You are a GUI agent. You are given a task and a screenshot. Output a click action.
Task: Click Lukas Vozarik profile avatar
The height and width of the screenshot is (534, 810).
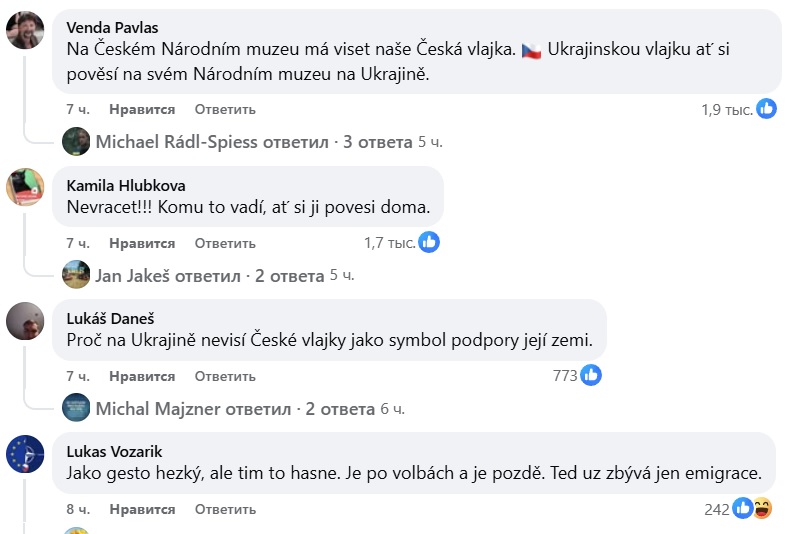[x=25, y=453]
